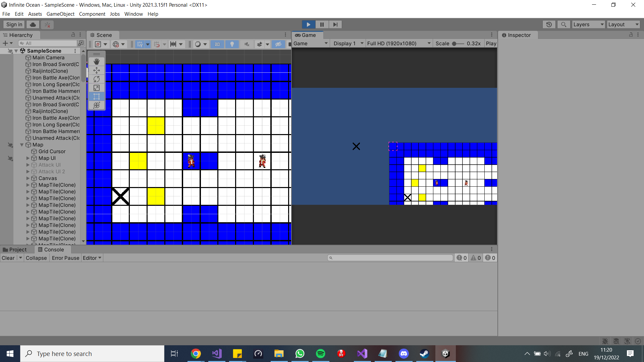Select the Scale tool
This screenshot has height=362, width=644.
click(x=96, y=88)
